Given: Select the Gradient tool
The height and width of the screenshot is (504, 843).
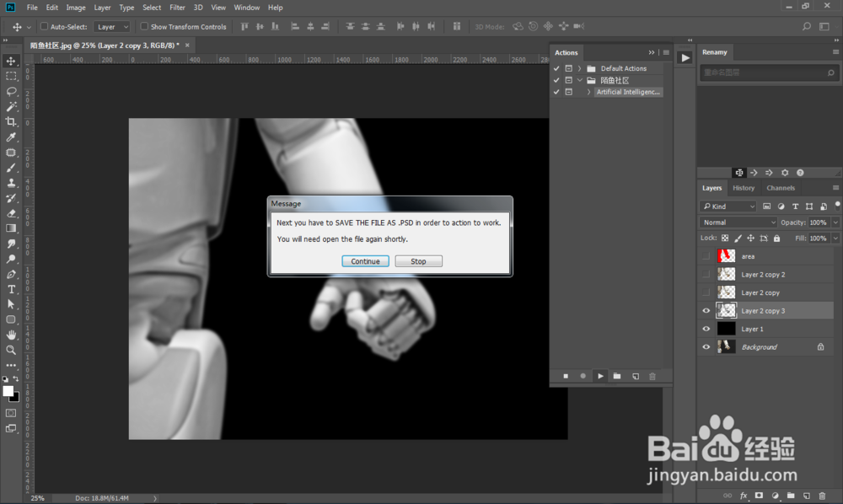Looking at the screenshot, I should click(x=11, y=228).
